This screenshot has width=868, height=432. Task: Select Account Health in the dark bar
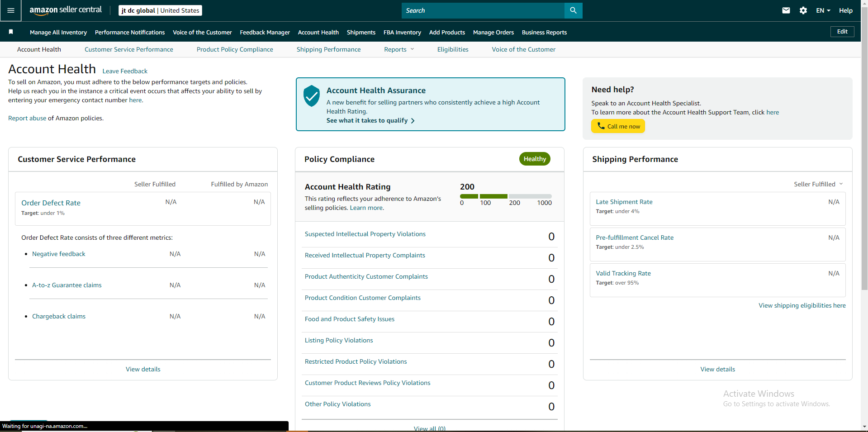[x=318, y=32]
